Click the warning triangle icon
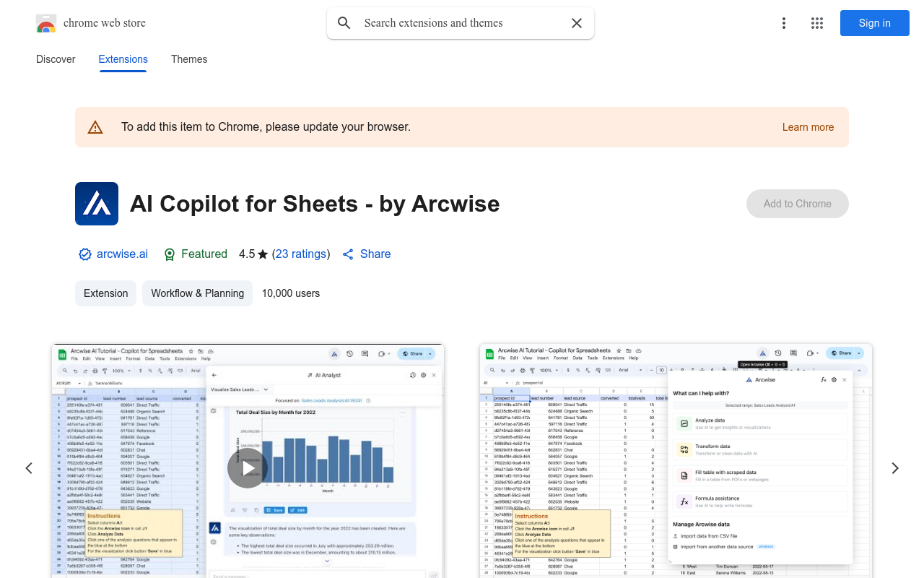924x578 pixels. pyautogui.click(x=95, y=127)
